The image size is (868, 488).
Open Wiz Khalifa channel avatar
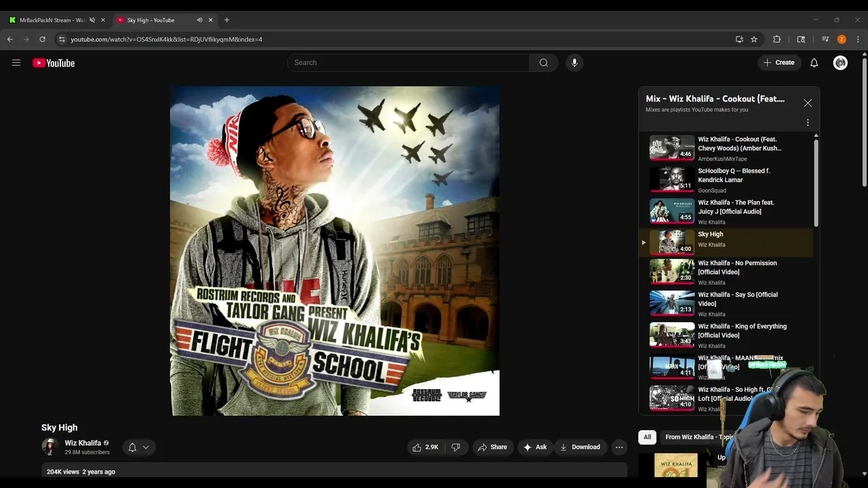tap(50, 447)
